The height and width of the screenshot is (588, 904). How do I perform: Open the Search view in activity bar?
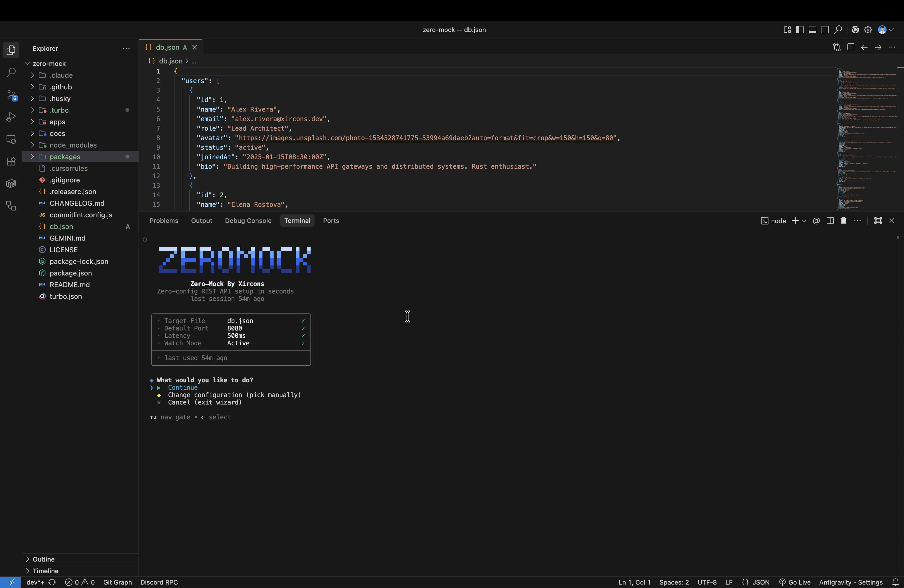pos(11,72)
